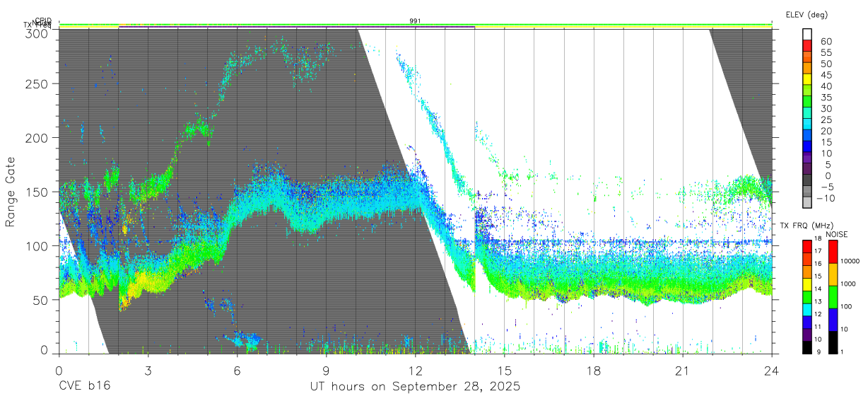This screenshot has height=401, width=868.
Task: Click the x-axis tick label '9'
Action: point(326,371)
